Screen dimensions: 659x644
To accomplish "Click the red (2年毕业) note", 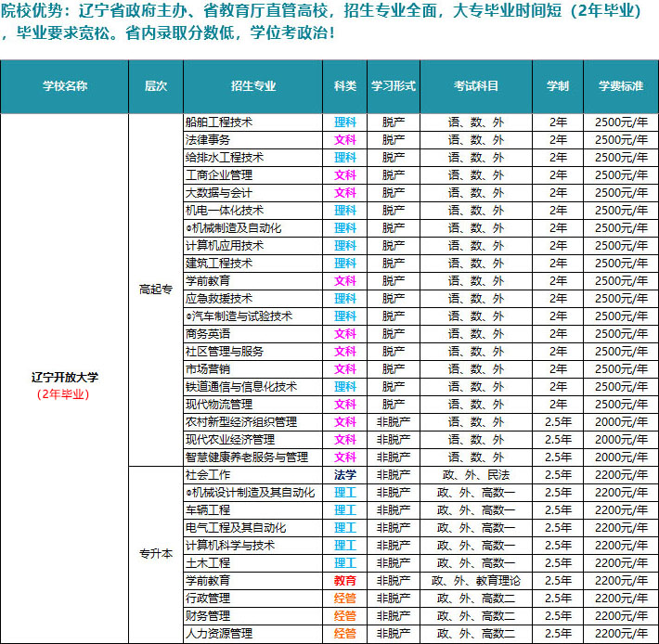I will 63,394.
